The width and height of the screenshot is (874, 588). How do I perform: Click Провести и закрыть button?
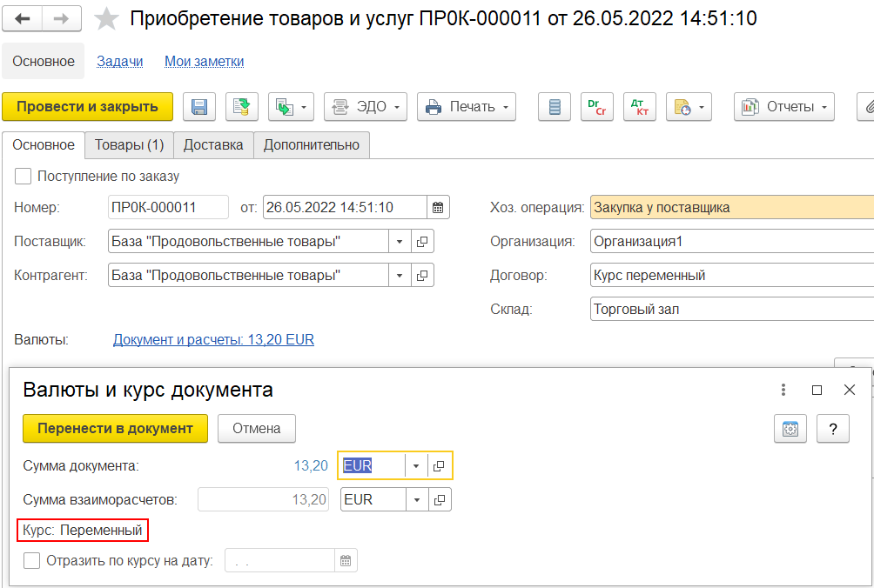coord(88,106)
